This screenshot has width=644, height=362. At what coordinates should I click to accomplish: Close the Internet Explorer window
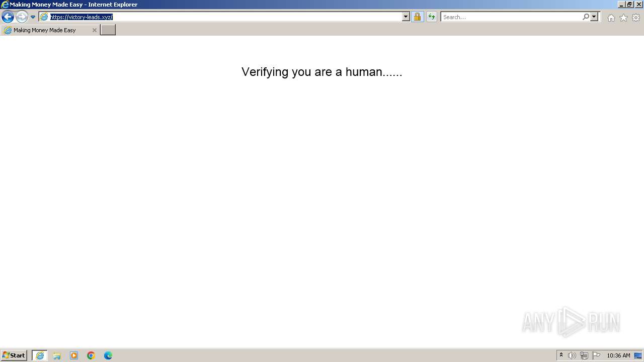[x=638, y=5]
